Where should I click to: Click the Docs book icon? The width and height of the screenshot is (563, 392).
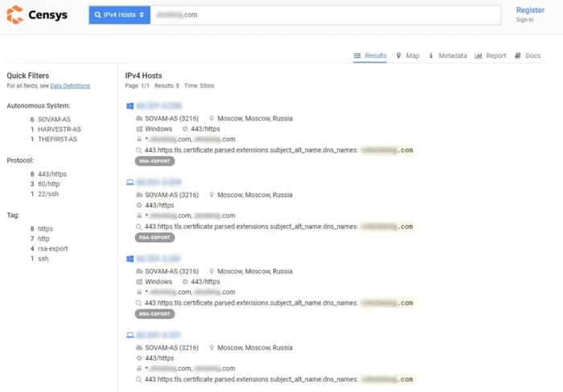(518, 56)
